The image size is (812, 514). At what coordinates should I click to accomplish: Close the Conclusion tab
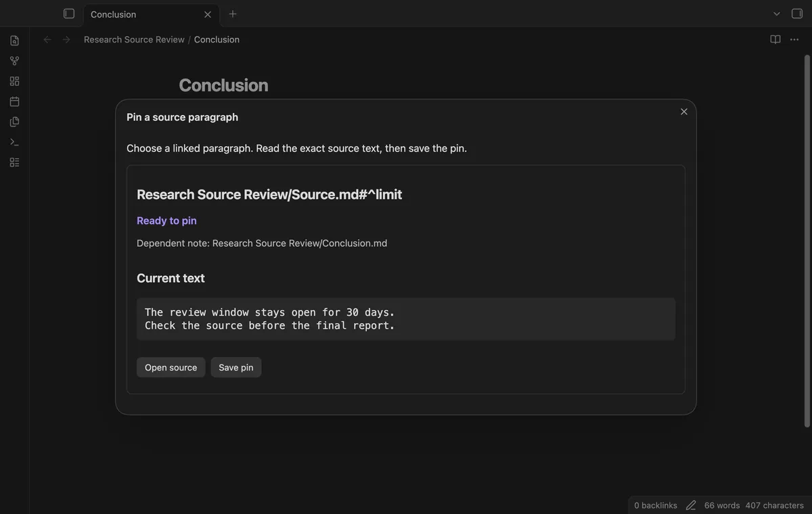(208, 14)
